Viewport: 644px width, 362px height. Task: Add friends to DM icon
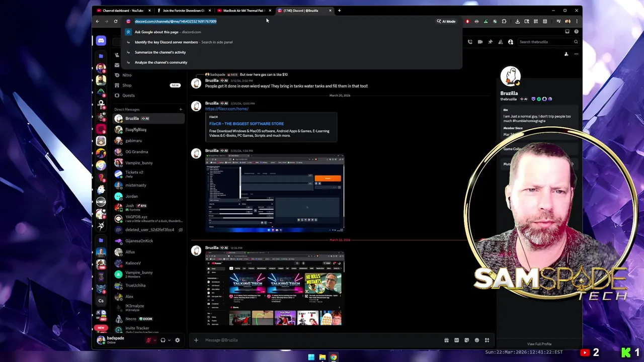(x=500, y=42)
